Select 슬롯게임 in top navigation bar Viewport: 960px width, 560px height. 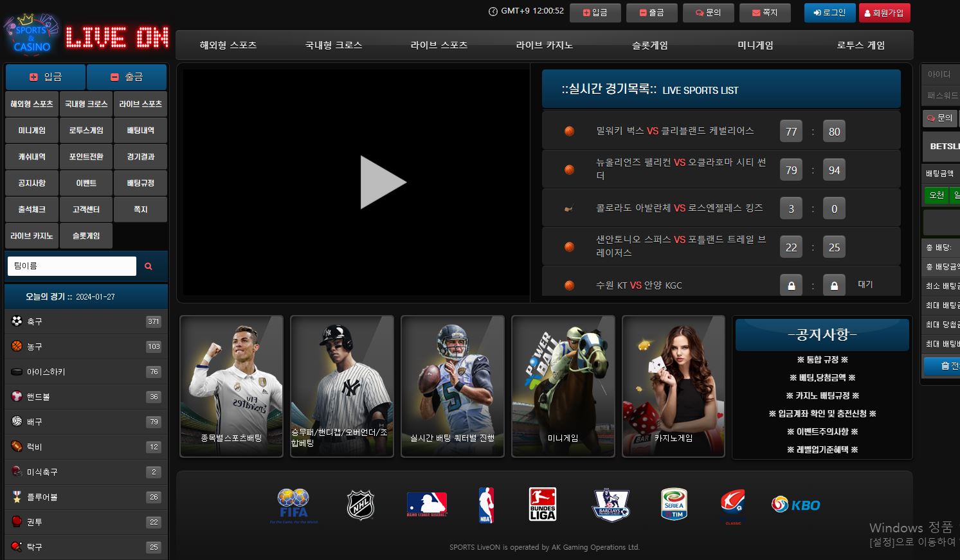point(649,46)
